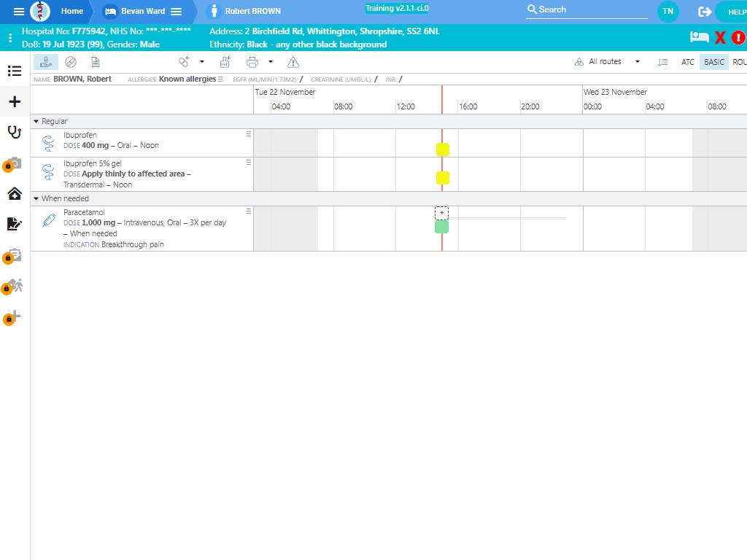Open the locked camera sidebar icon

13,164
